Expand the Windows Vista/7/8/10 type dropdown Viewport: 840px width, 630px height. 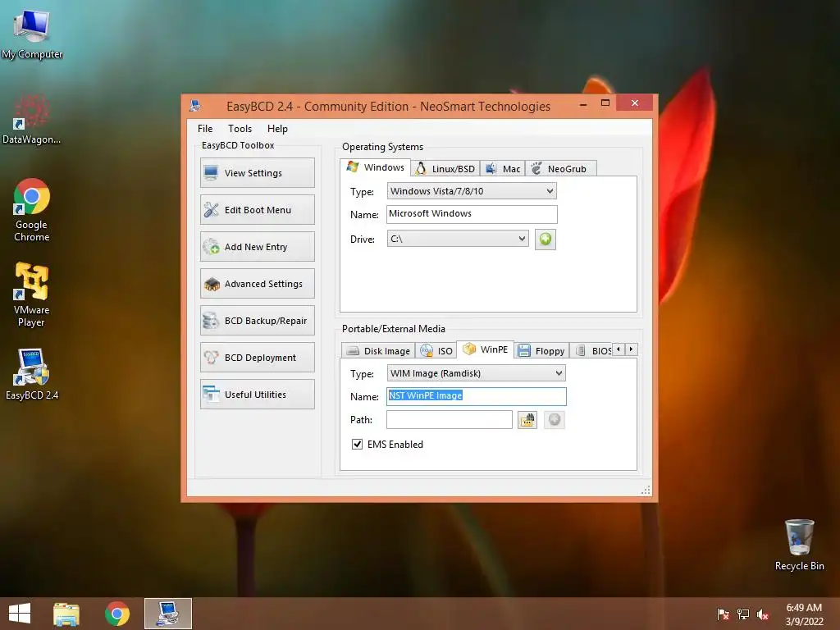pyautogui.click(x=472, y=191)
